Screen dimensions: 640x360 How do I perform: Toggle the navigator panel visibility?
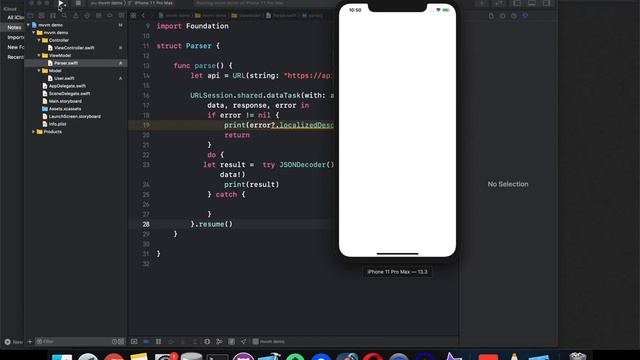click(x=517, y=3)
